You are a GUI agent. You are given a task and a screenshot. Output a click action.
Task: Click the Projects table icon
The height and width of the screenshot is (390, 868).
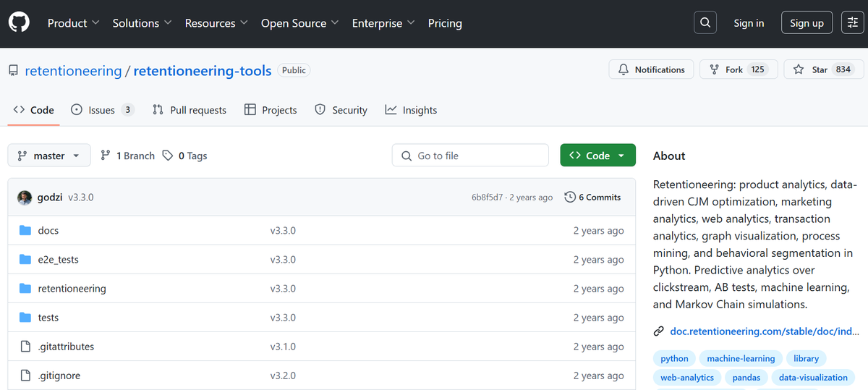(250, 110)
